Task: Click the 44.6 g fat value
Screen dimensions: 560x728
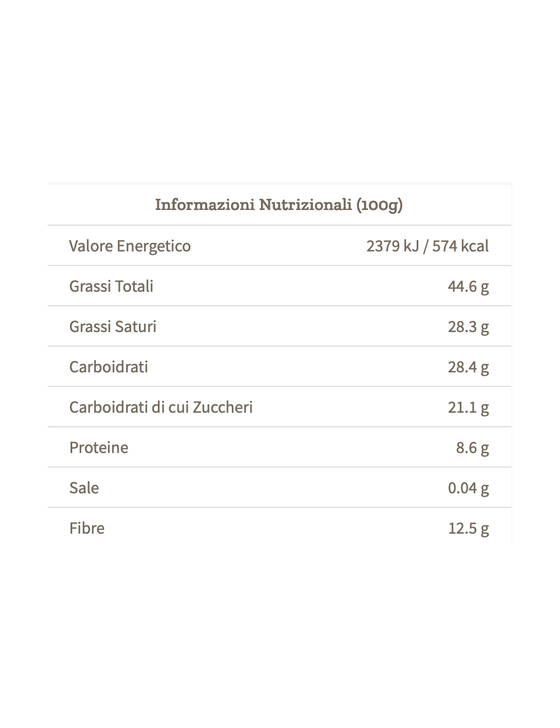Action: (468, 286)
